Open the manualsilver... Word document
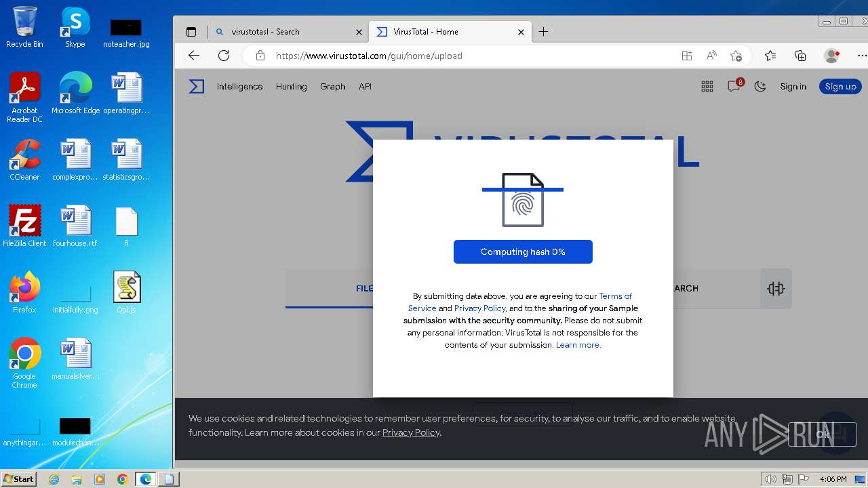The height and width of the screenshot is (488, 868). [x=75, y=359]
